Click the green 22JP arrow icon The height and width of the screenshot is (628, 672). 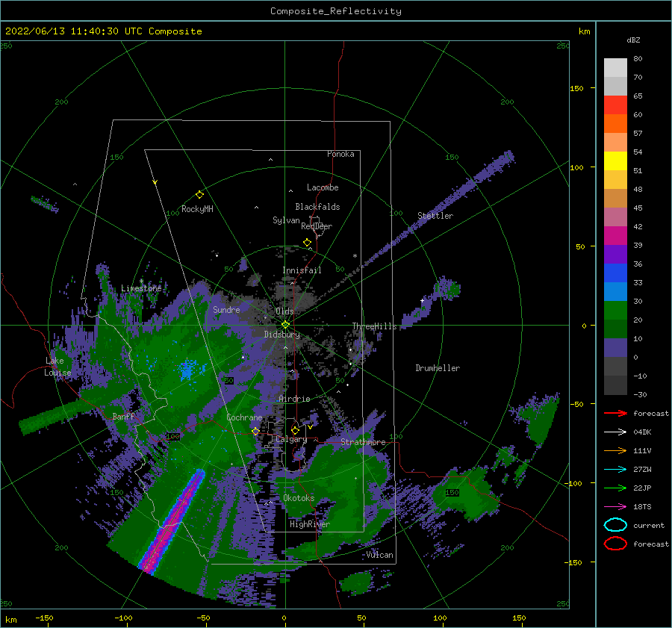point(615,488)
